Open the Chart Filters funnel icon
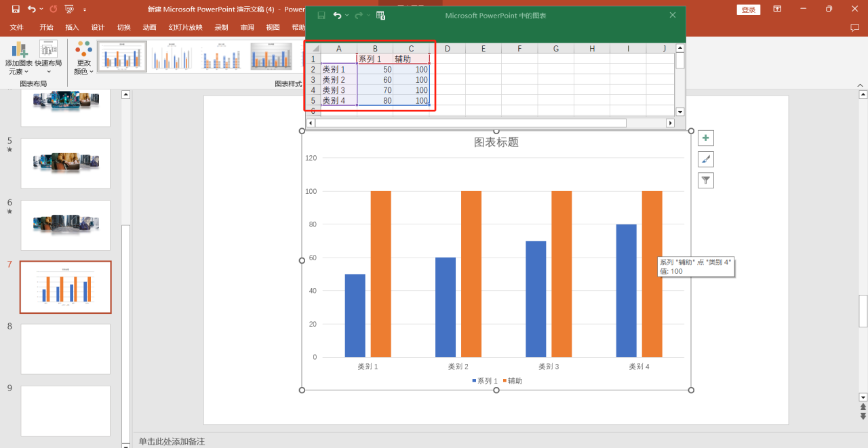The height and width of the screenshot is (448, 868). point(705,180)
